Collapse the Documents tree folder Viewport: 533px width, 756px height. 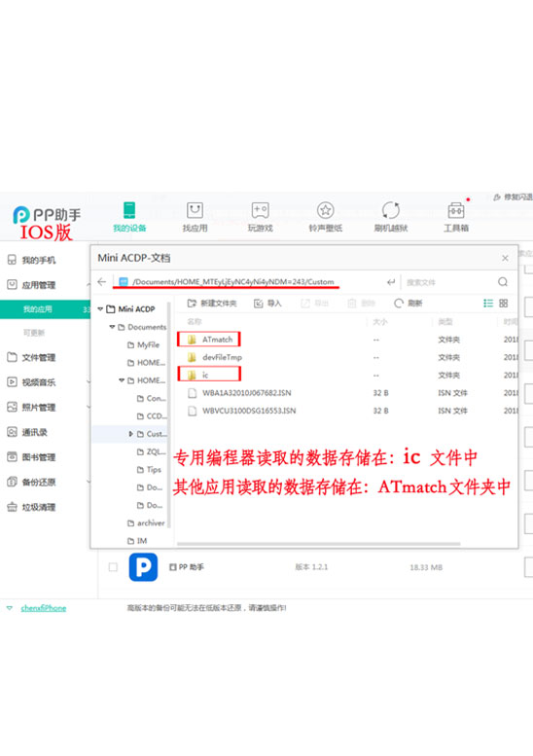[112, 327]
